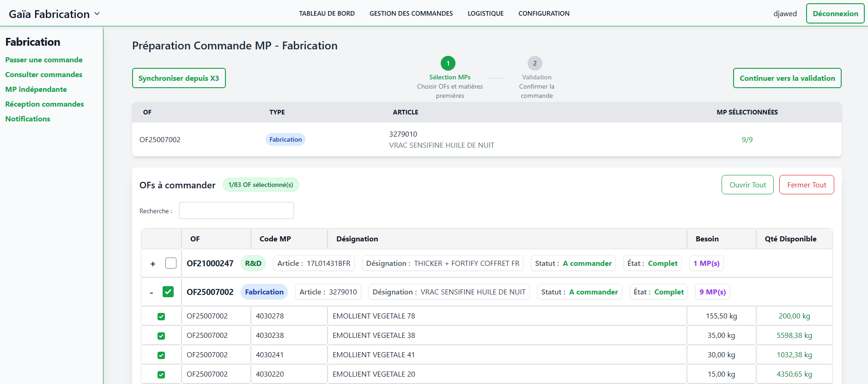Check the OF21000247 checkbox
The image size is (868, 384).
[171, 263]
